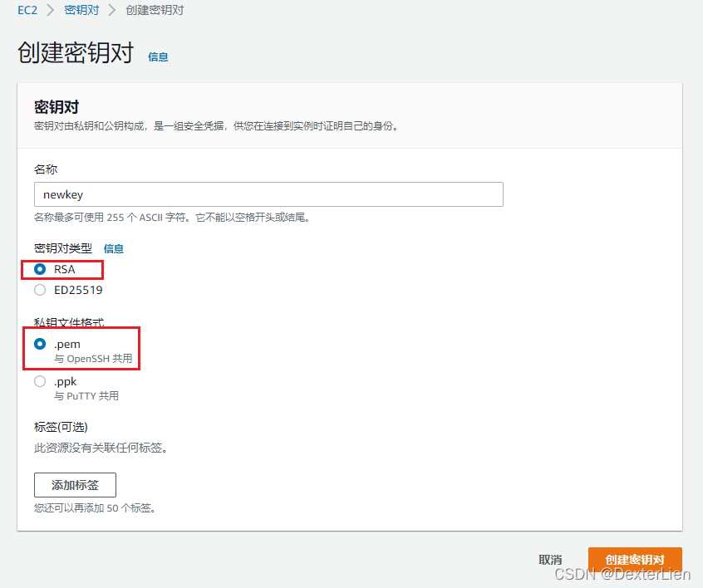Screen dimensions: 703x588
Task: Choose the .ppk private key format
Action: [x=40, y=381]
